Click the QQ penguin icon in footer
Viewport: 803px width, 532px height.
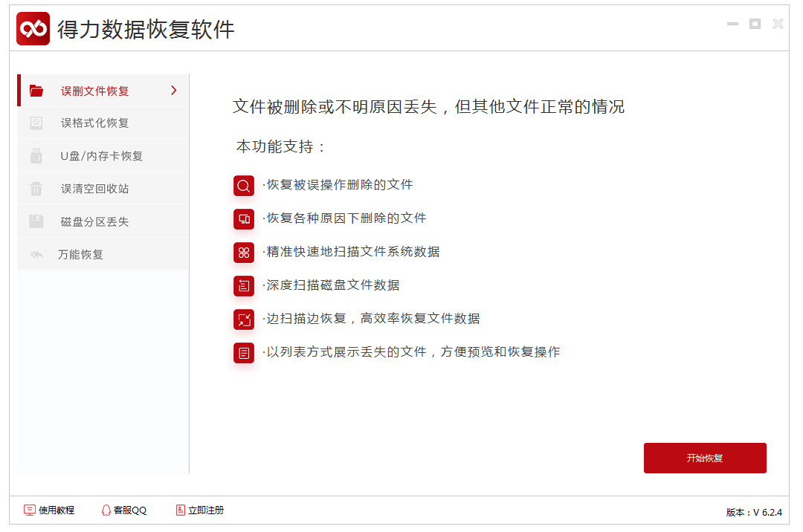point(106,510)
